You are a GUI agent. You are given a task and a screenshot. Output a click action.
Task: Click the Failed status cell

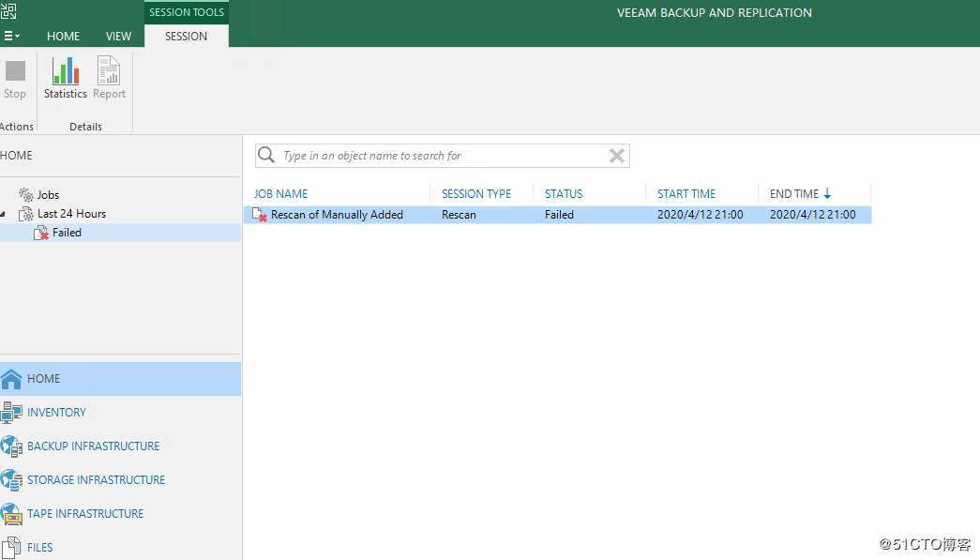pos(559,215)
